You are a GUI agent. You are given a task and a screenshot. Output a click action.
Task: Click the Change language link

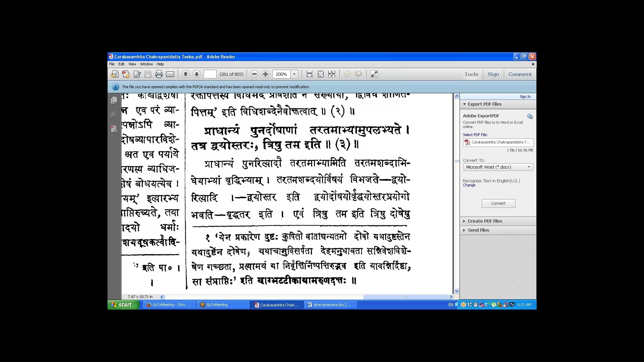pyautogui.click(x=469, y=185)
